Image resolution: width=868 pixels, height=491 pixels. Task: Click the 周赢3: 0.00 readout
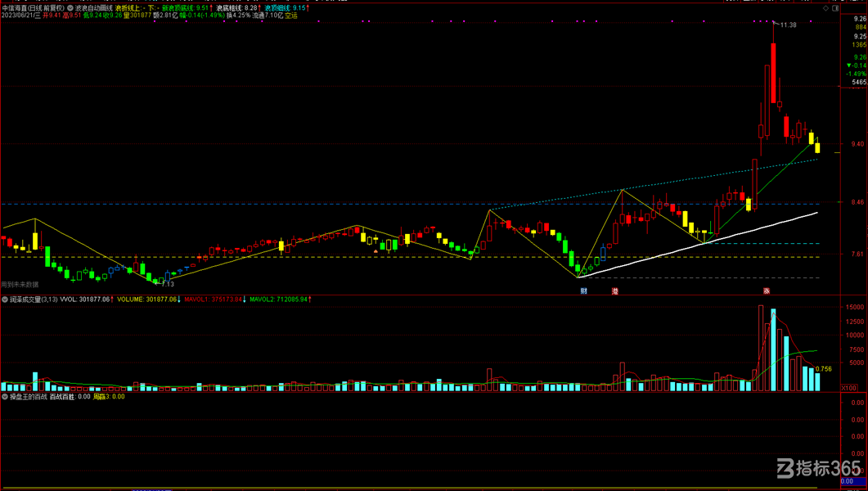pyautogui.click(x=109, y=397)
